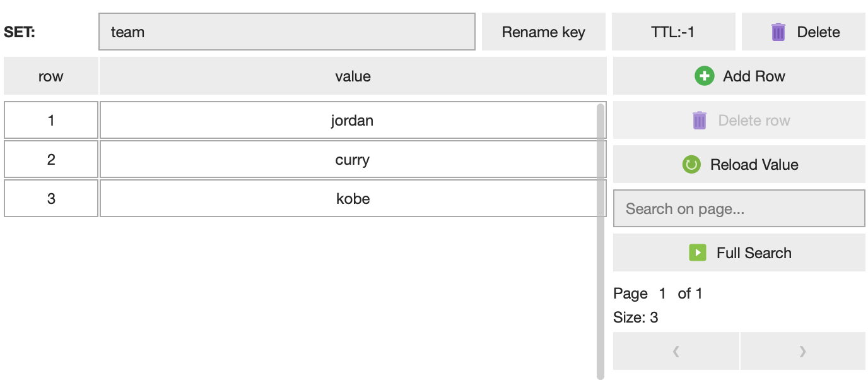Click the green Full Search play icon
This screenshot has height=380, width=868.
[x=697, y=253]
